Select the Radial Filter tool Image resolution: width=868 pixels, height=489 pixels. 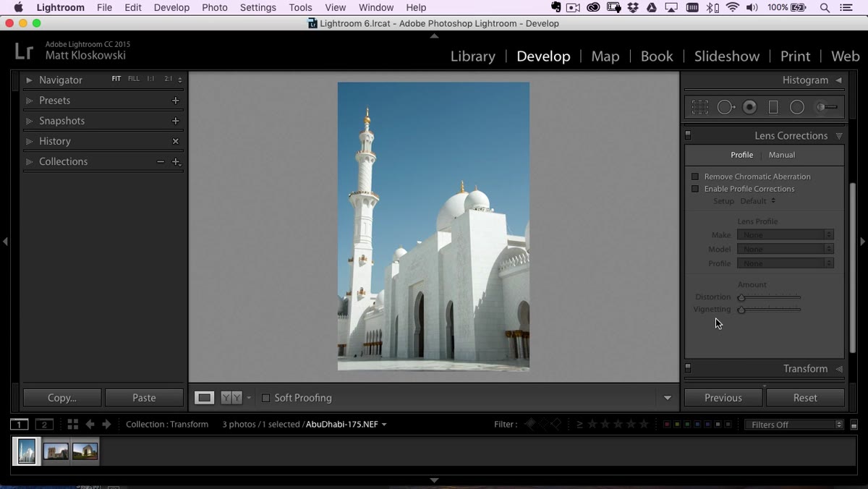coord(797,107)
